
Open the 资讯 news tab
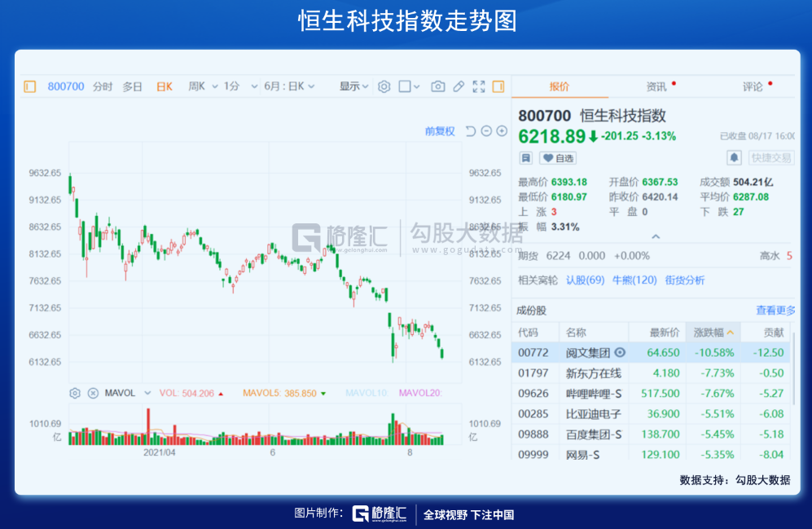pyautogui.click(x=656, y=86)
